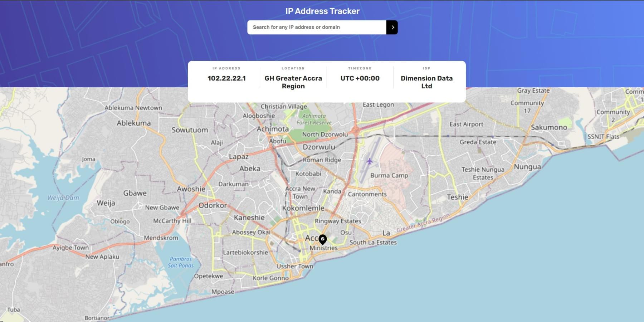The height and width of the screenshot is (322, 644).
Task: Click the Achimota Forest Reserve label
Action: point(314,119)
